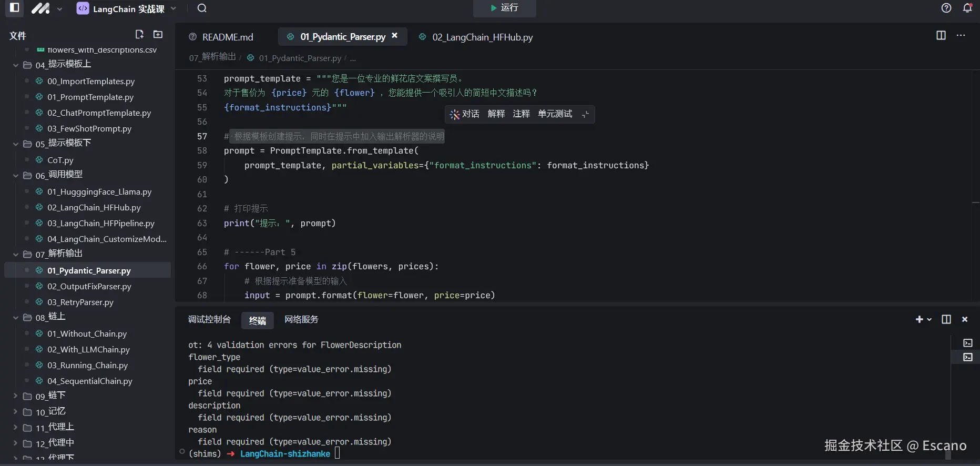Click the 运行 run button
The width and height of the screenshot is (980, 466).
(504, 8)
